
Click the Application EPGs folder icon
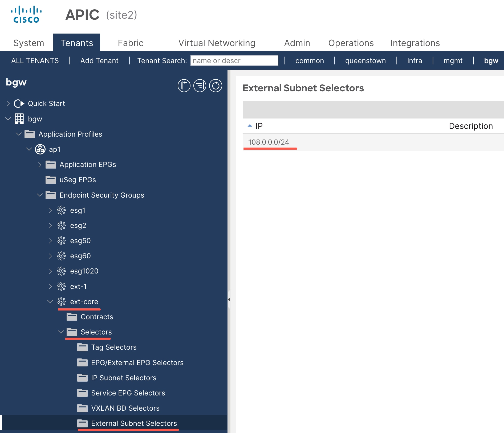[51, 165]
